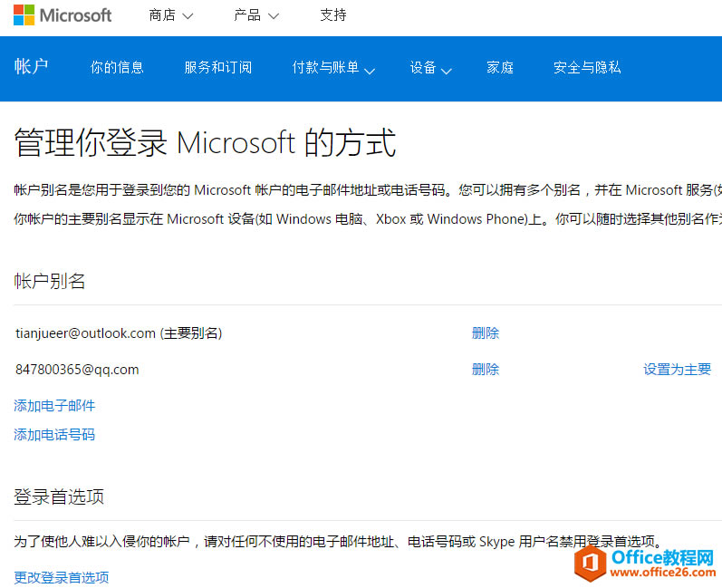Viewport: 722px width, 588px height.
Task: Click the 添加电子邮件 link
Action: 54,406
